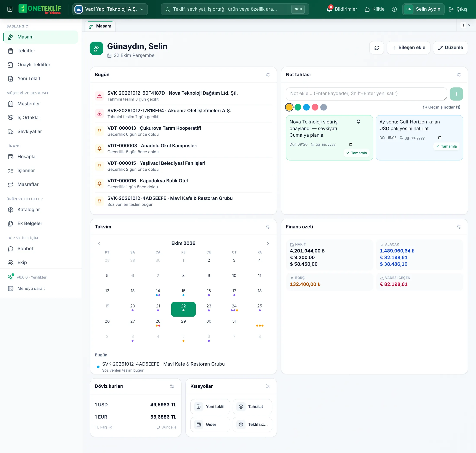Open the Bildirimler bell icon

pos(329,9)
